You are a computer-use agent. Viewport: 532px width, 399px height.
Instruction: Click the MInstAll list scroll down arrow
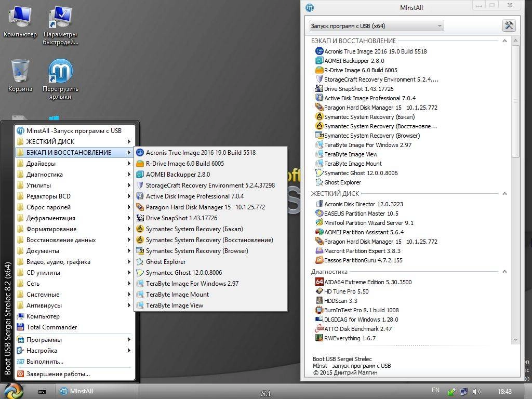[x=516, y=340]
